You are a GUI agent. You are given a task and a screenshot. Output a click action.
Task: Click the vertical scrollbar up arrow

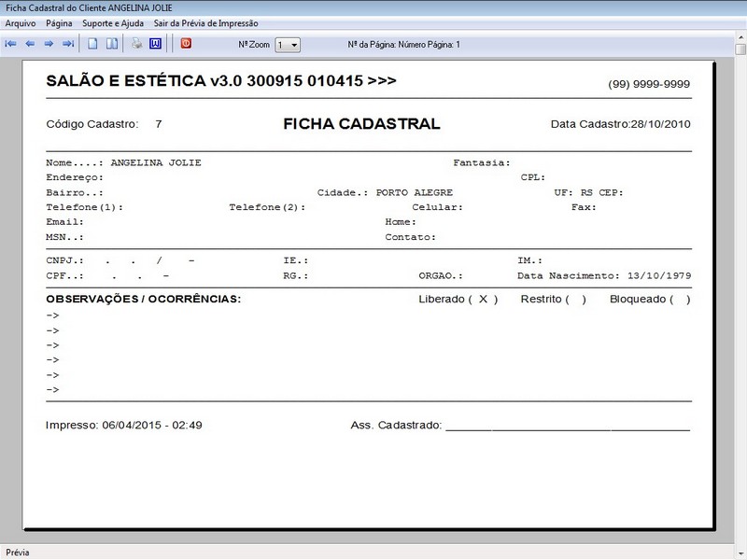point(740,36)
